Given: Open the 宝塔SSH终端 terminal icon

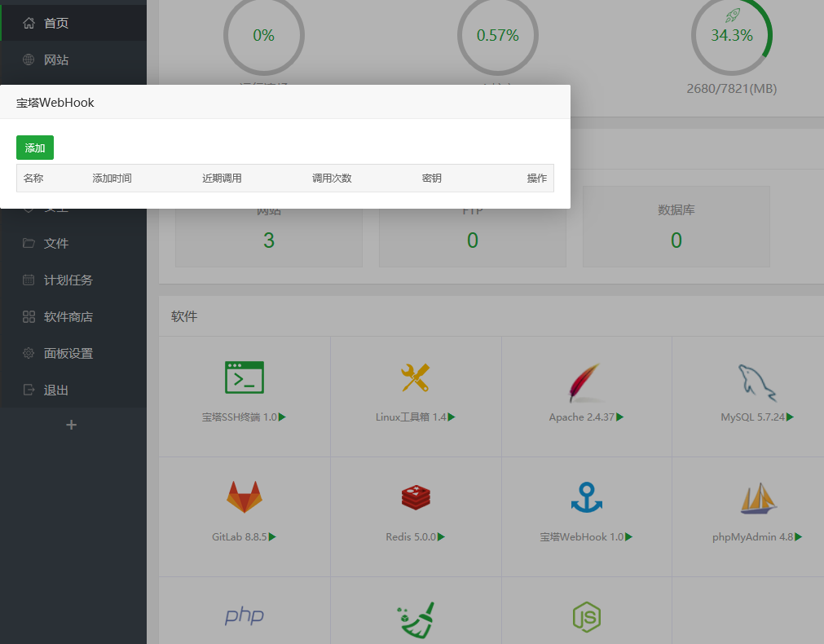Looking at the screenshot, I should 245,377.
